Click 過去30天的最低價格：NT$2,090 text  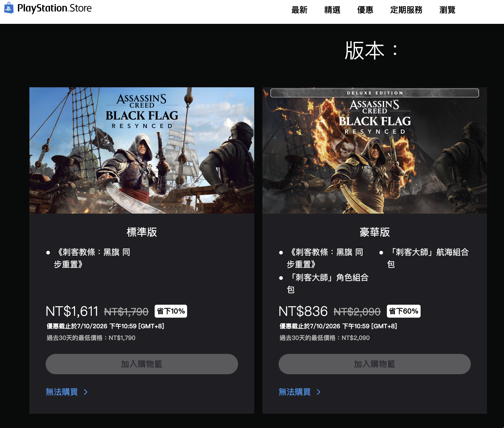tap(325, 338)
